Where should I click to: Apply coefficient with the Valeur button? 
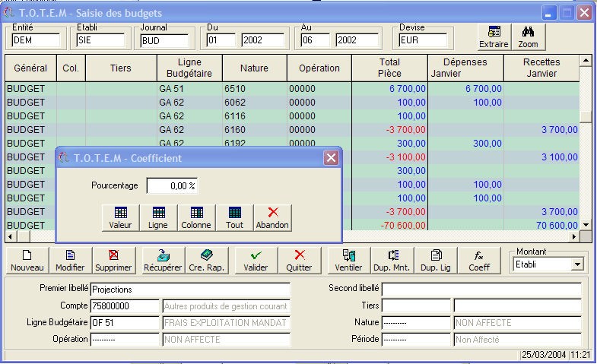tap(120, 217)
